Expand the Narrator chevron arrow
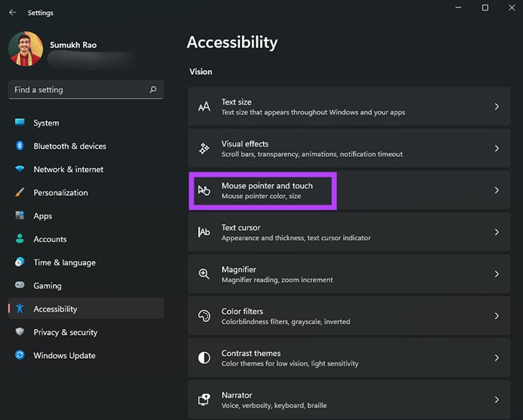523x420 pixels. point(496,400)
